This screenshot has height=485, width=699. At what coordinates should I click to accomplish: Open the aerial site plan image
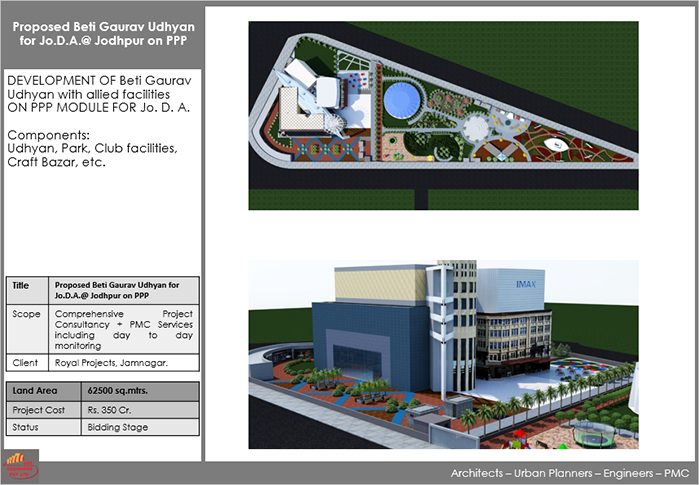tap(442, 115)
